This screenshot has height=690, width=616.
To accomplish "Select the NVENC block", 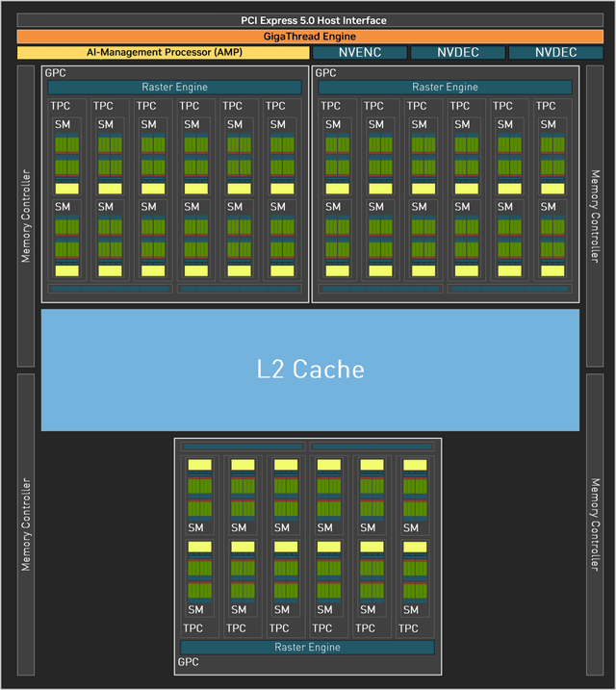I will pos(360,52).
